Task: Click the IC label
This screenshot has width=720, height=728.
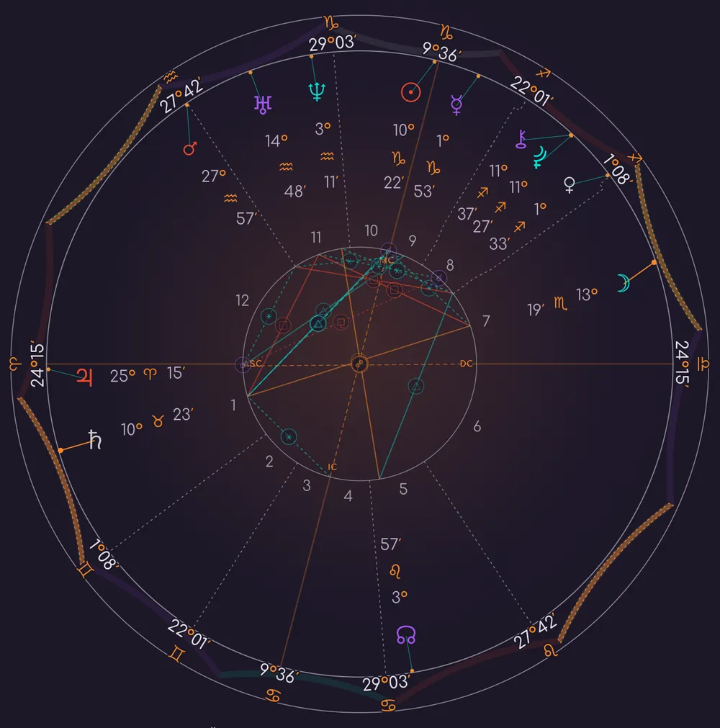Action: click(332, 467)
